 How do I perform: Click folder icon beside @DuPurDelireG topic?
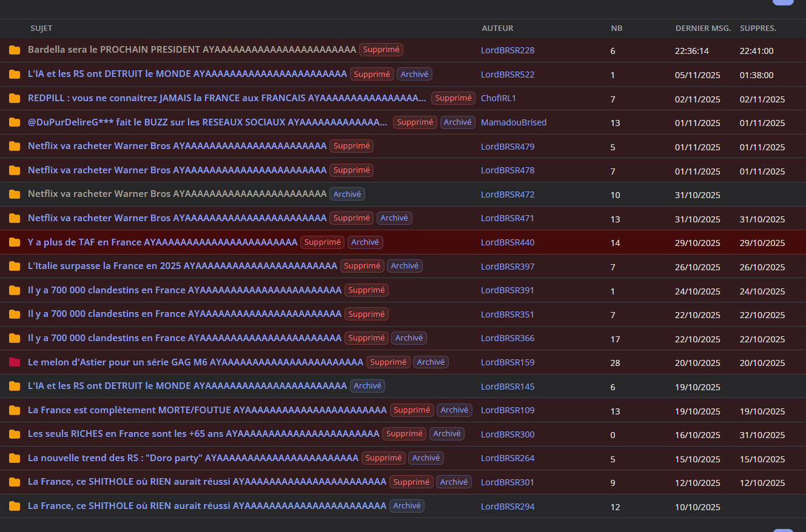(x=15, y=122)
